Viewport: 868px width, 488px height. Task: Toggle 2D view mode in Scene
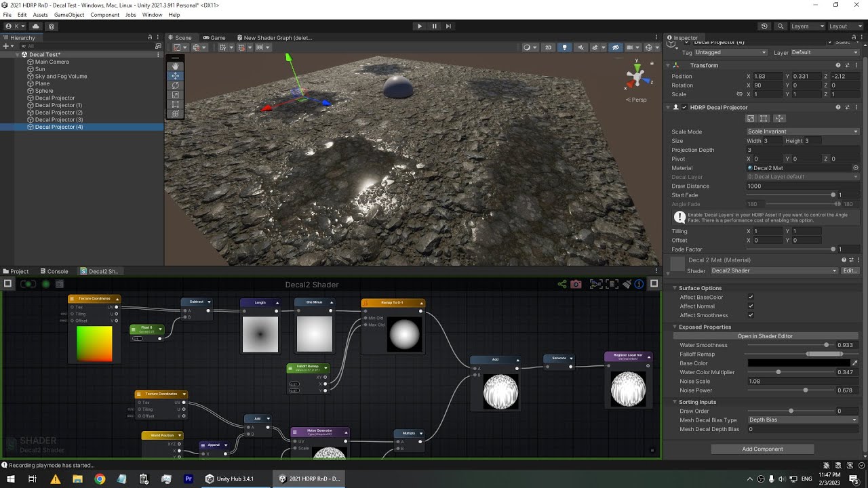(549, 47)
